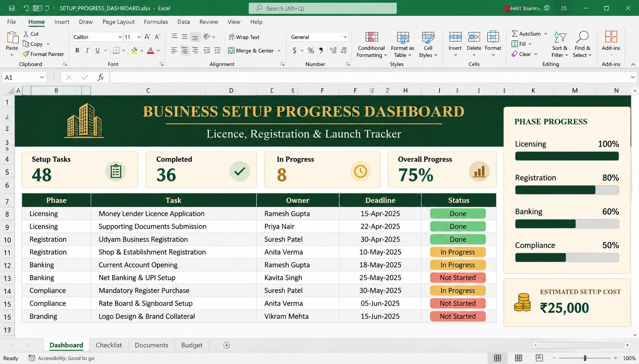Viewport: 639px width, 364px height.
Task: Open the Cell Styles gallery
Action: (428, 44)
